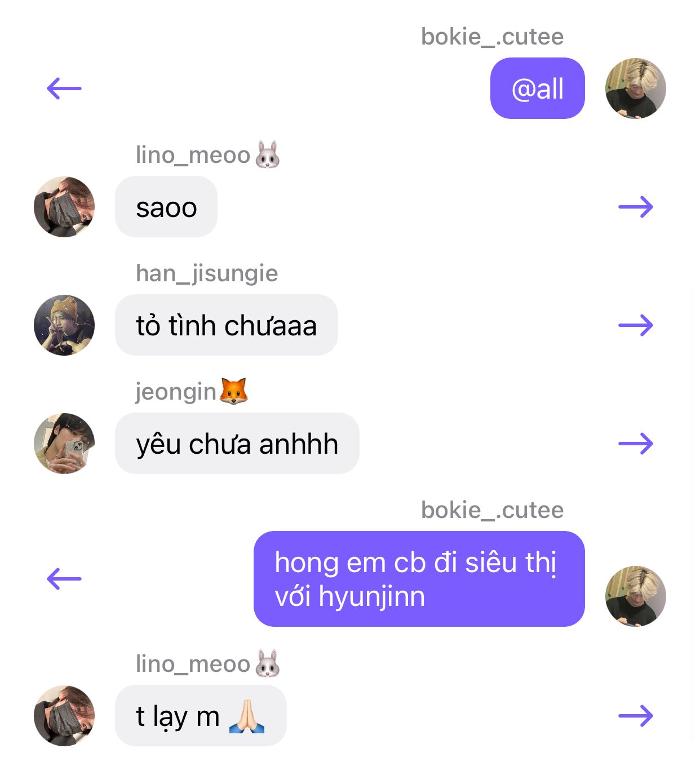Select the yêu chưa anhhh message bubble
700x766 pixels.
(237, 444)
